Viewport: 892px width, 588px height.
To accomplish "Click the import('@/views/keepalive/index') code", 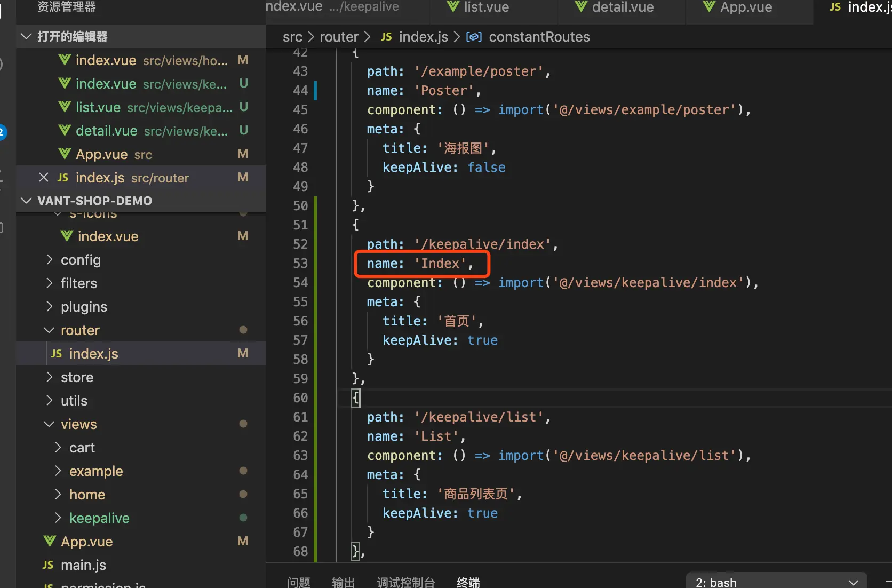I will (625, 282).
